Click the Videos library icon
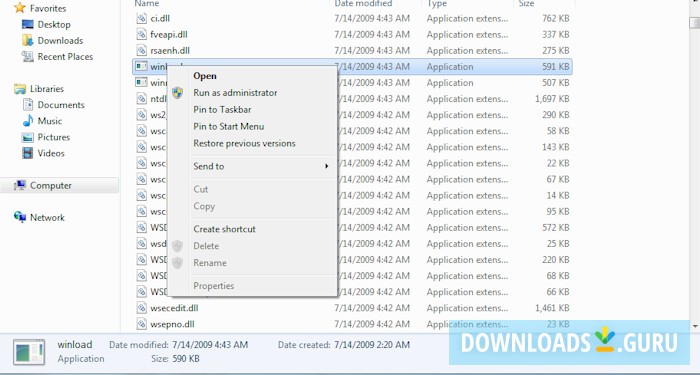The width and height of the screenshot is (700, 375). tap(28, 153)
